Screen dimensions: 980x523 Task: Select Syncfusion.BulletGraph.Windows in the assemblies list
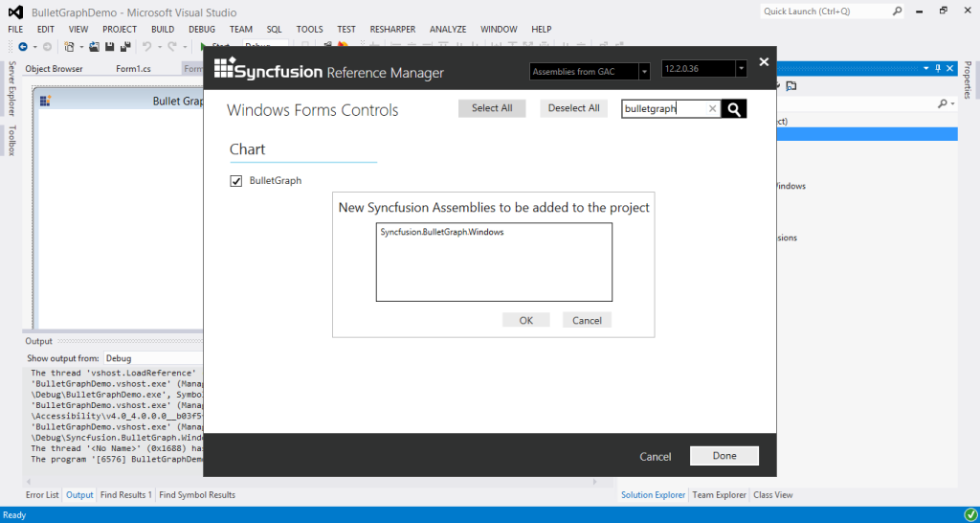coord(442,232)
